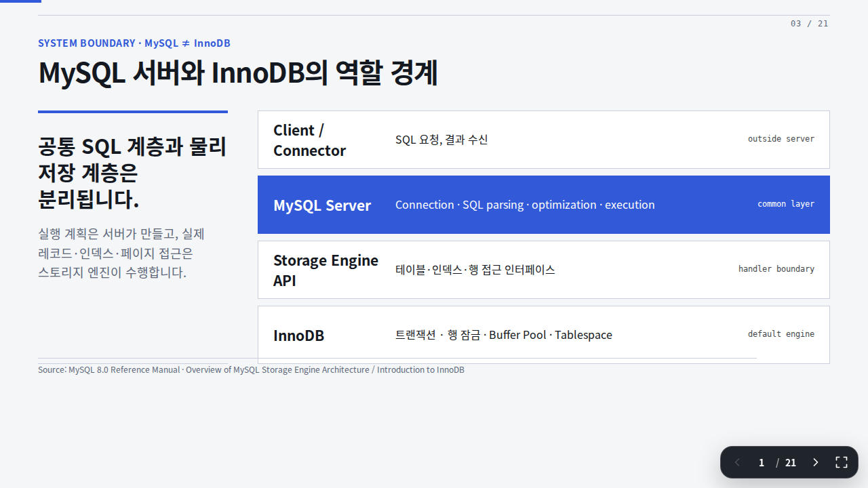Click the current slide number field
Image resolution: width=868 pixels, height=488 pixels.
[762, 462]
